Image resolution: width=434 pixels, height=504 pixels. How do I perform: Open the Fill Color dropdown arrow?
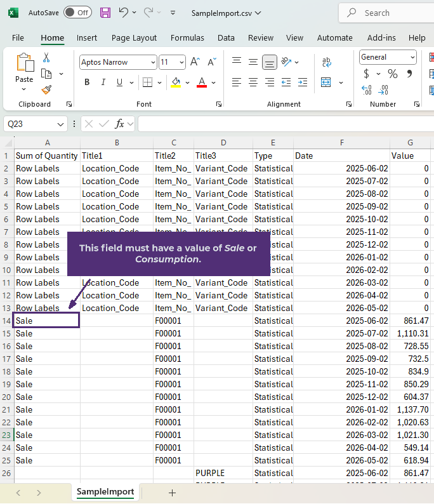(187, 83)
